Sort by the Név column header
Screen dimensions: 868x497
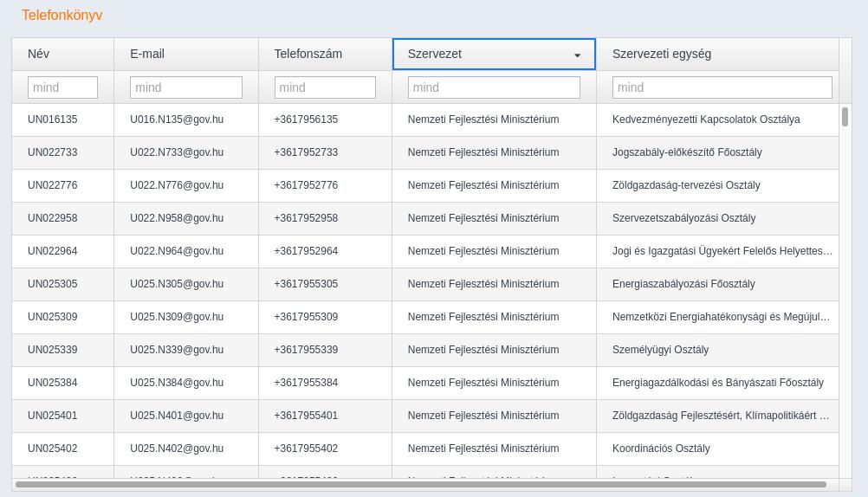[x=62, y=55]
